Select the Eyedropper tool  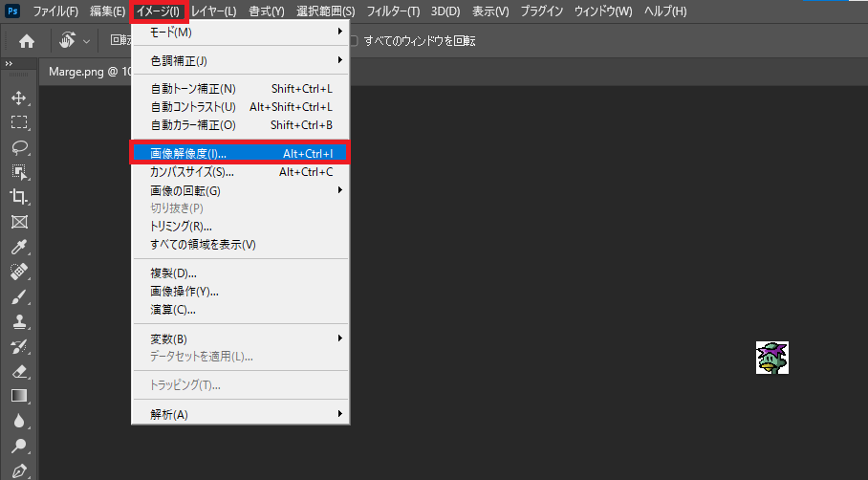[x=19, y=247]
